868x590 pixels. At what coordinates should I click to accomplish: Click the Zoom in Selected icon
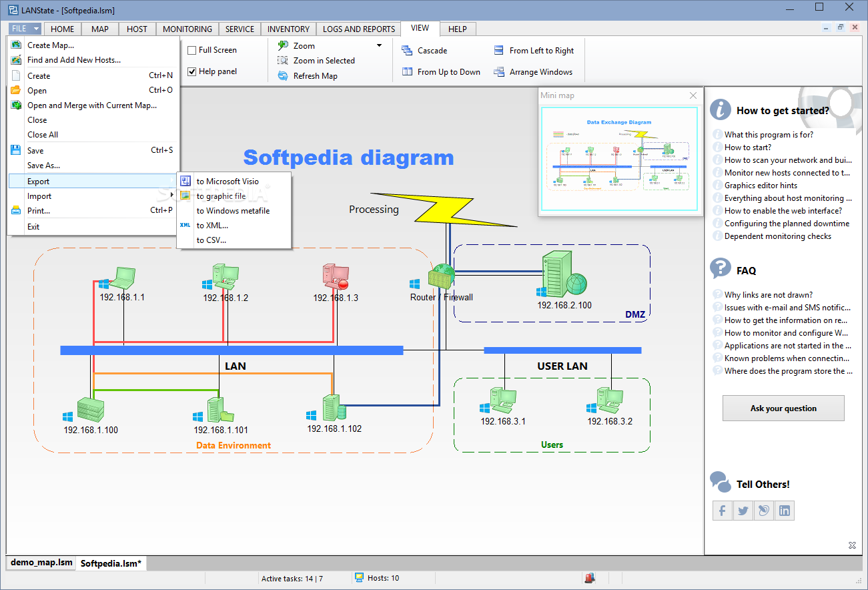[x=283, y=60]
